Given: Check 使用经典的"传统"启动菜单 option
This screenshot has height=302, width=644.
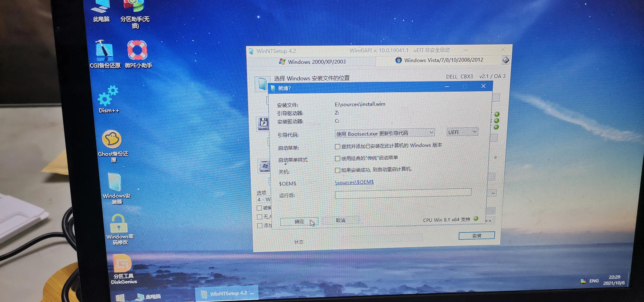Looking at the screenshot, I should [337, 159].
